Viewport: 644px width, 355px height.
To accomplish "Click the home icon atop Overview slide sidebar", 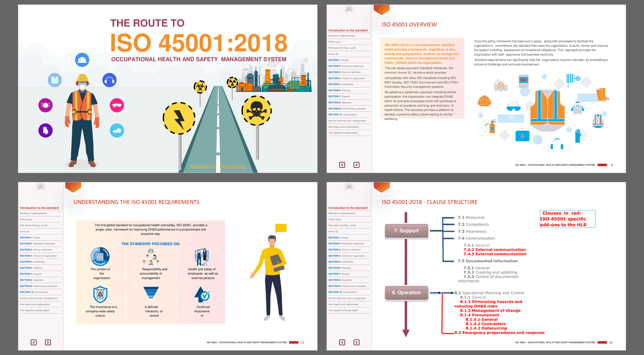I will (349, 12).
